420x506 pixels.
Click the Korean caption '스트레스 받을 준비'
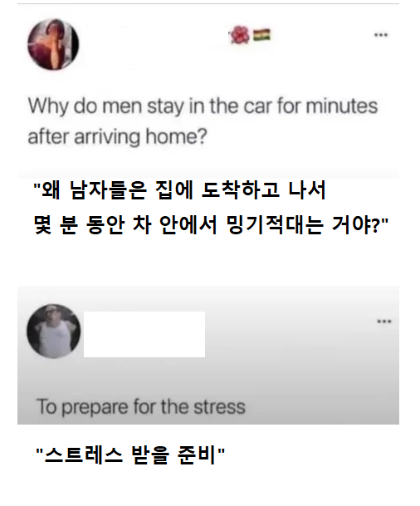click(x=129, y=455)
